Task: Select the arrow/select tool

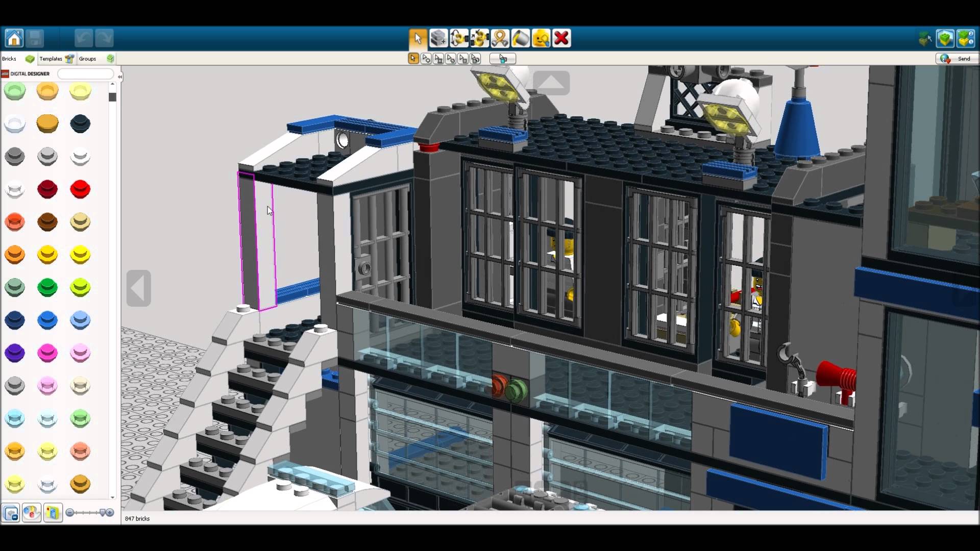Action: coord(416,38)
